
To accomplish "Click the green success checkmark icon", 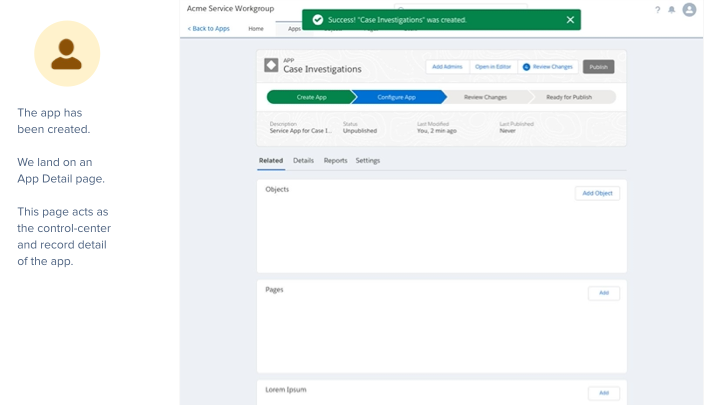I will coord(318,20).
